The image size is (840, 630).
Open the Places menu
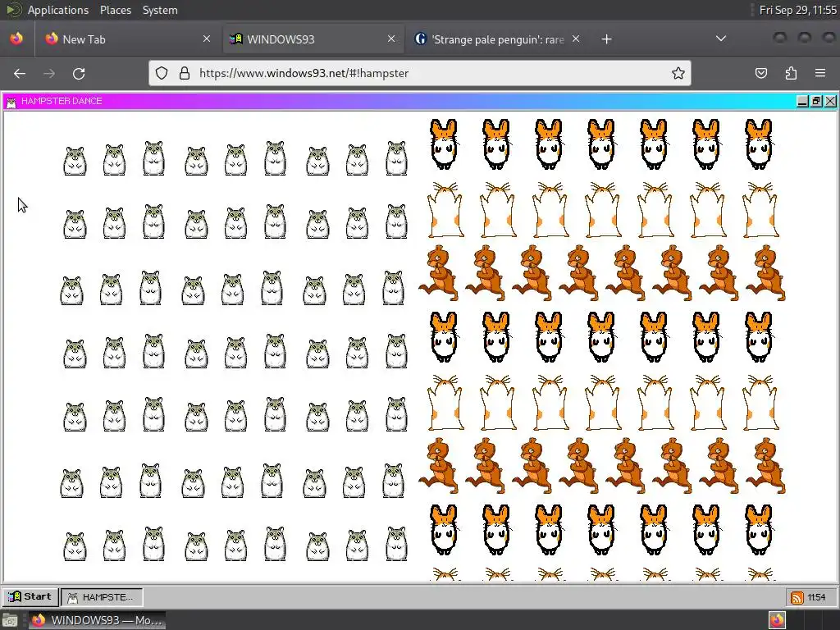[116, 10]
